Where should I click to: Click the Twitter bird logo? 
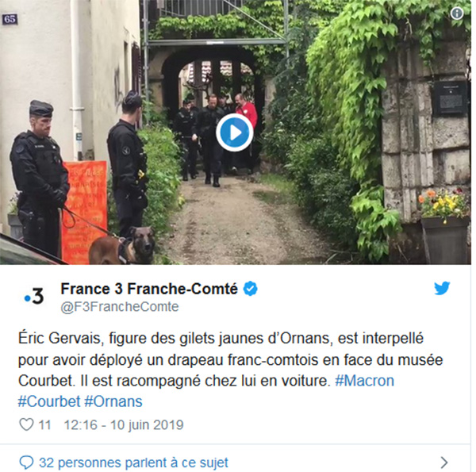442,288
